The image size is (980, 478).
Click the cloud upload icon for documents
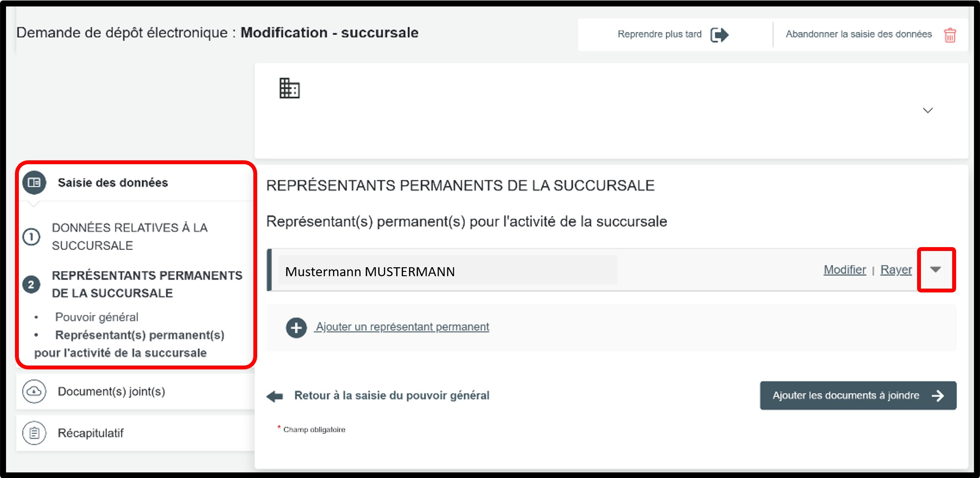(x=34, y=391)
